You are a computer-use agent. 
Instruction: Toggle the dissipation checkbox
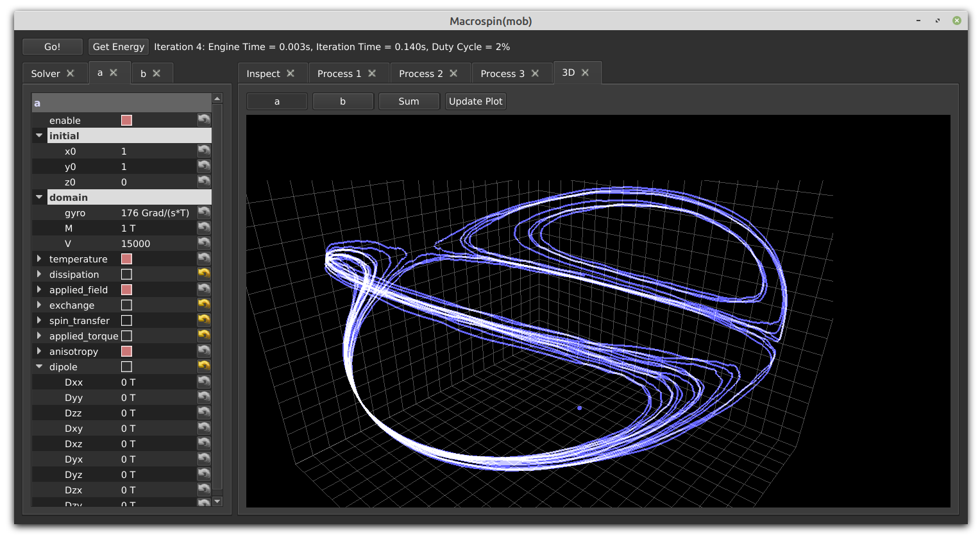[x=126, y=275]
